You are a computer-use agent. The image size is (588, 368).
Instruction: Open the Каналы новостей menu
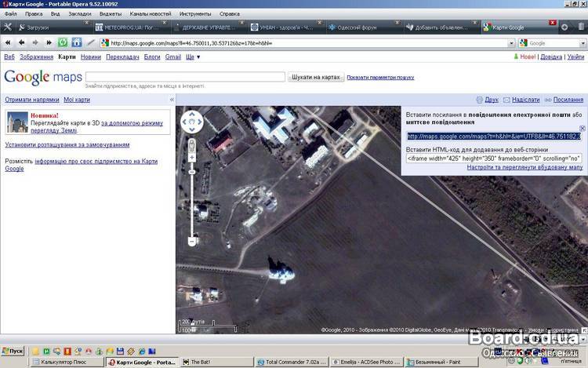[151, 14]
